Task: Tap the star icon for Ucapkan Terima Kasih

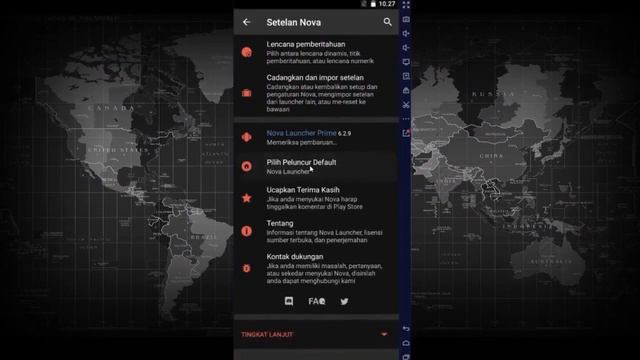Action: click(247, 198)
